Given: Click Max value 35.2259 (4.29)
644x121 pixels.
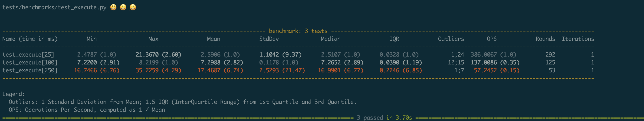Looking at the screenshot, I should pos(158,70).
